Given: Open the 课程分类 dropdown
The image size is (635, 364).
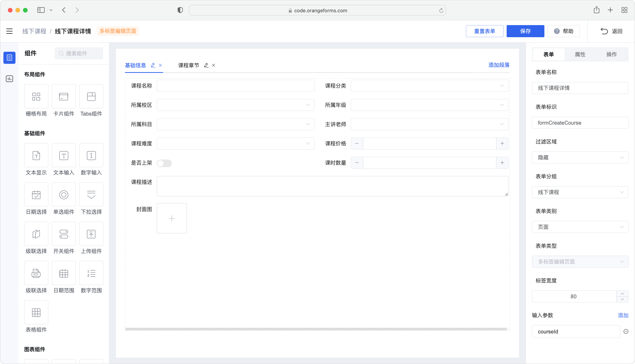Looking at the screenshot, I should (x=429, y=86).
